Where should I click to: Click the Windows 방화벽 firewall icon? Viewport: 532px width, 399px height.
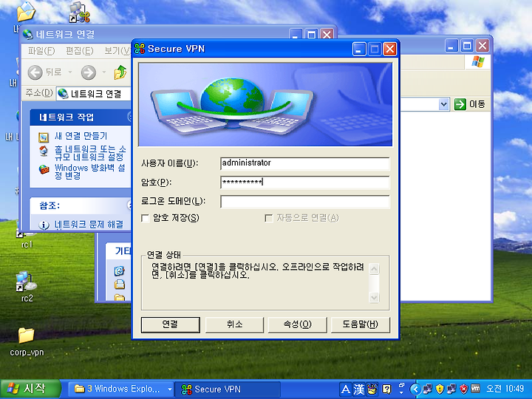pyautogui.click(x=44, y=169)
